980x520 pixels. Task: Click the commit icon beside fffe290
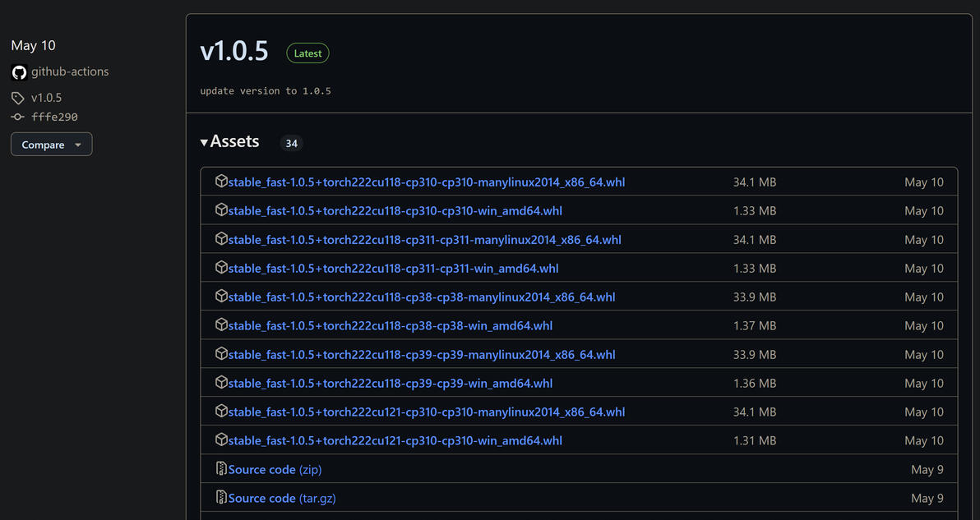(x=18, y=117)
